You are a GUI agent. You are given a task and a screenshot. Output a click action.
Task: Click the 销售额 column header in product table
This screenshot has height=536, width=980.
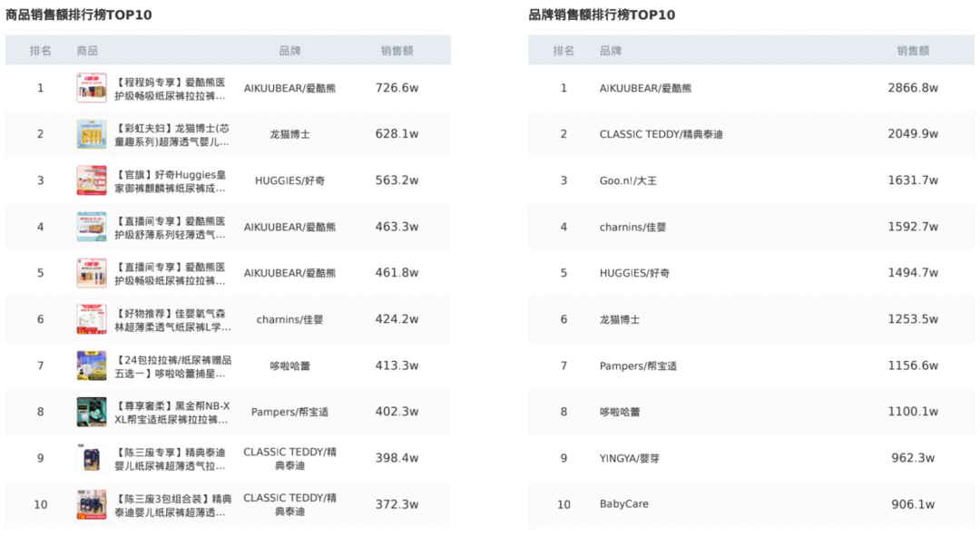pos(397,51)
